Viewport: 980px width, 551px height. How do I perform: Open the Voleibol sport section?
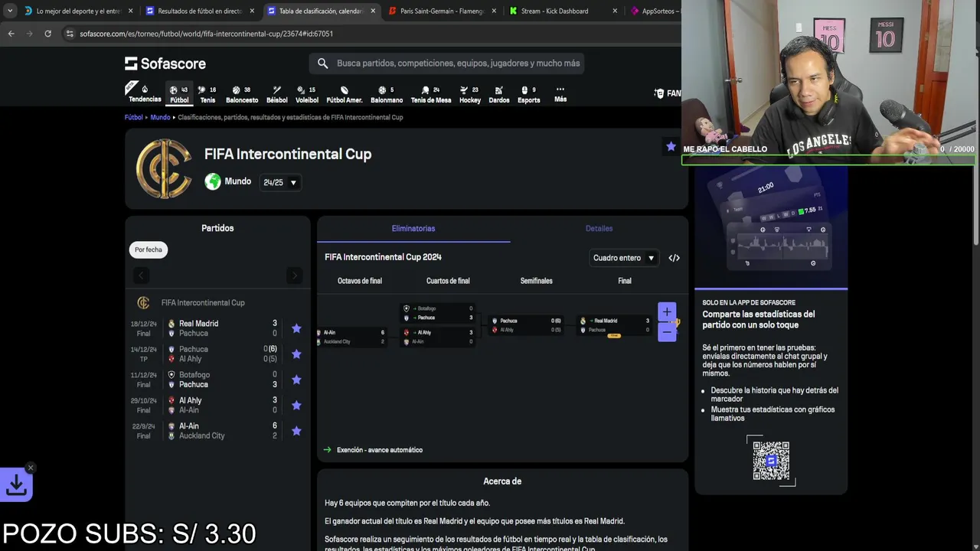click(x=307, y=94)
